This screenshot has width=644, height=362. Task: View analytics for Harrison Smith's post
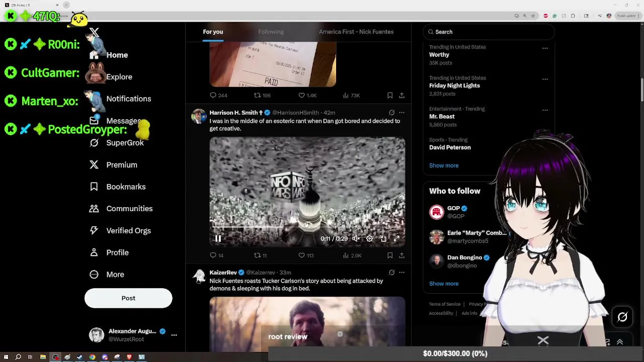click(352, 255)
